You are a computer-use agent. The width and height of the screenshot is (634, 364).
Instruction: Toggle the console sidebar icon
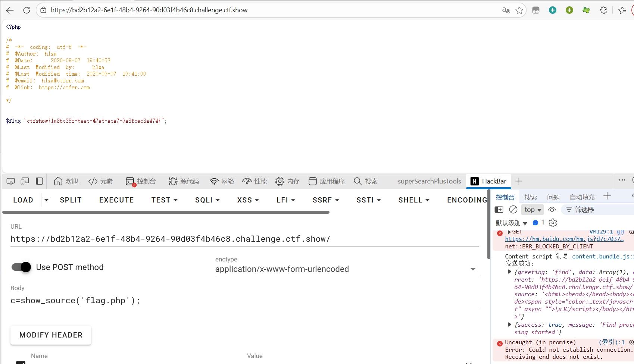coord(499,210)
